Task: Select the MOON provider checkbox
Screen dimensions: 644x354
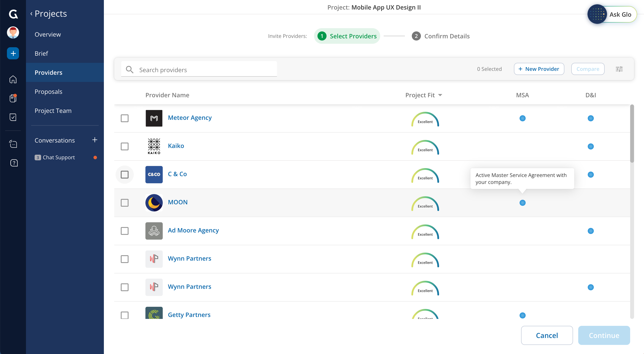Action: [124, 203]
